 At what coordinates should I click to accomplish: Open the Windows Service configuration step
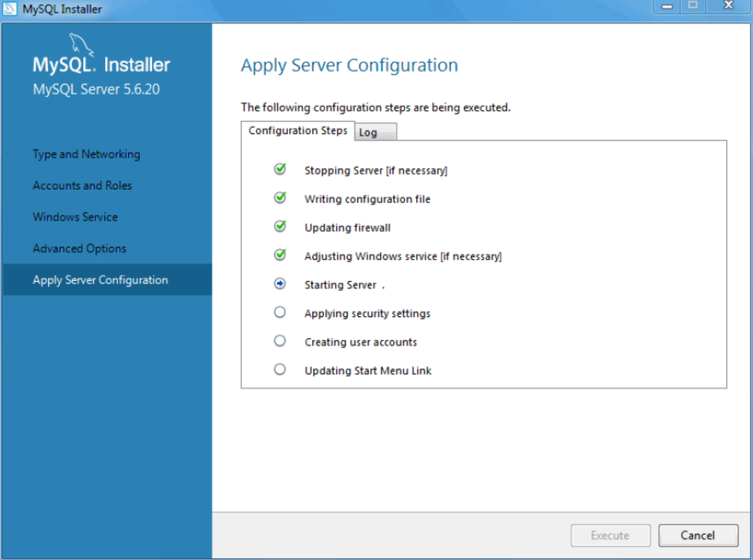click(75, 217)
